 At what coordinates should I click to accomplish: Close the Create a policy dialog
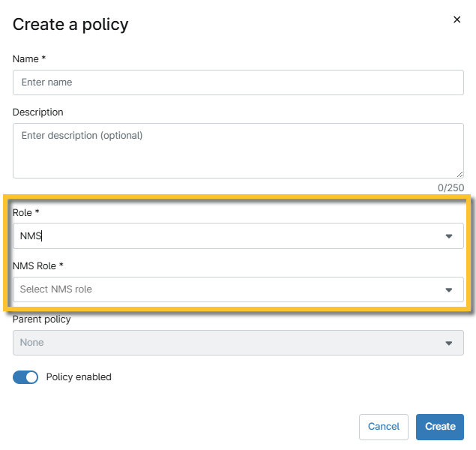(x=457, y=20)
